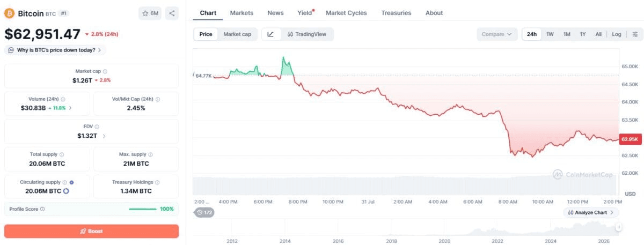Image resolution: width=644 pixels, height=245 pixels.
Task: Expand the FDV details chevron
Action: click(104, 136)
